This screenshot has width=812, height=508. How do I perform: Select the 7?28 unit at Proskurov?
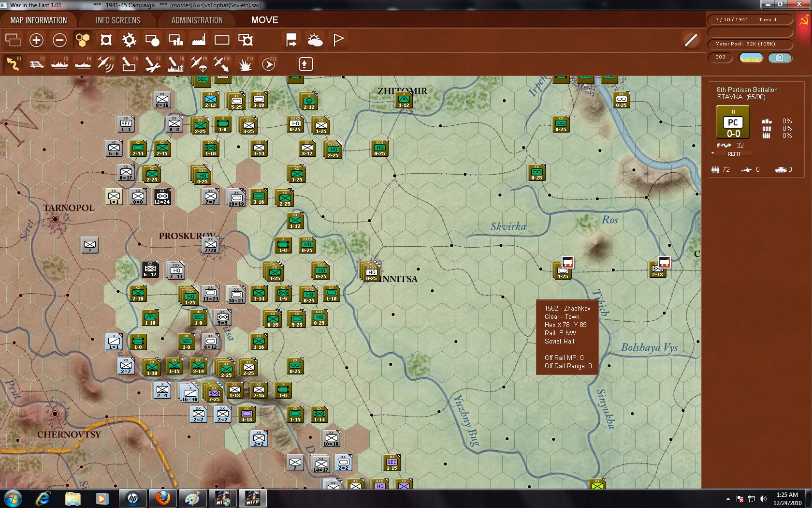(x=210, y=245)
